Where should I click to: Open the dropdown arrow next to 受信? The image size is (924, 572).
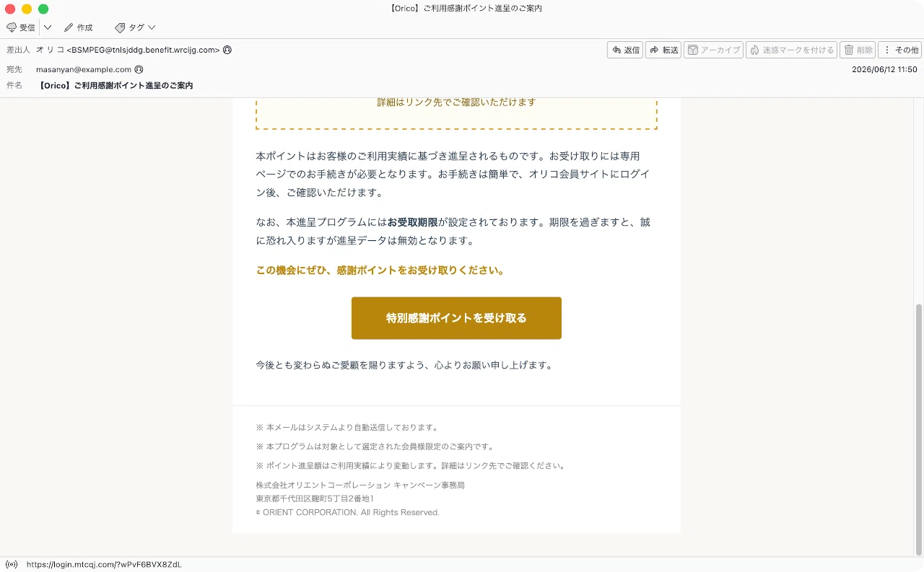point(48,27)
